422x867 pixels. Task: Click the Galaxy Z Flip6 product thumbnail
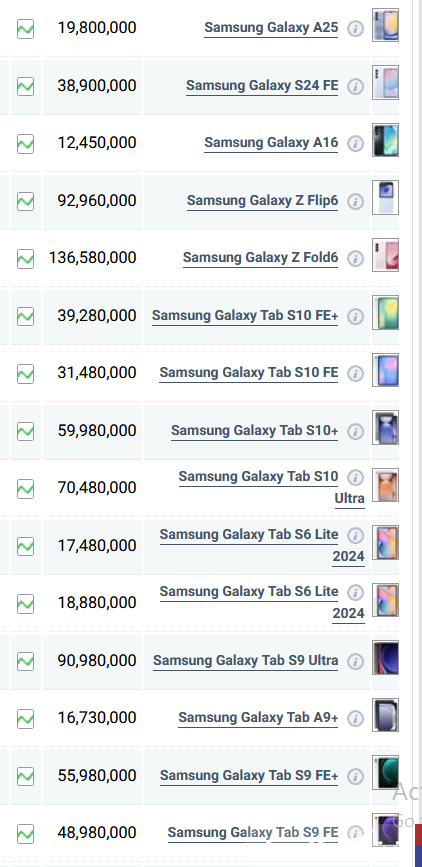385,197
